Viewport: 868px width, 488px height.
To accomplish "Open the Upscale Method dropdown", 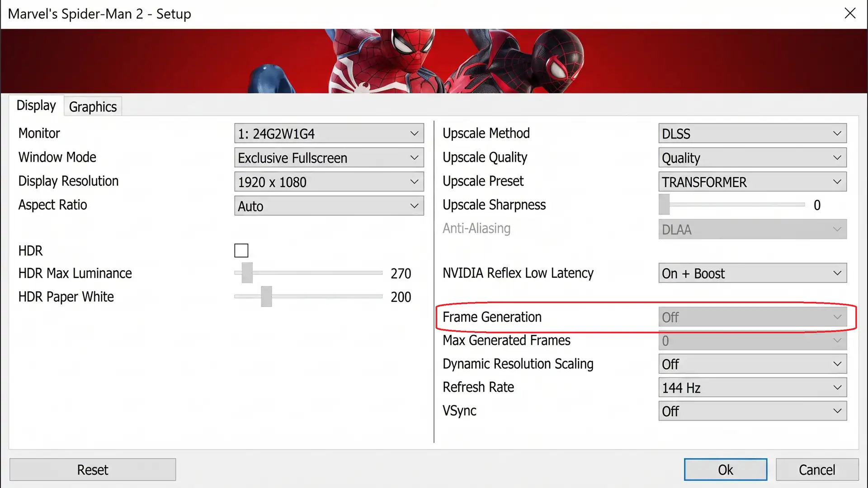I will [x=752, y=134].
